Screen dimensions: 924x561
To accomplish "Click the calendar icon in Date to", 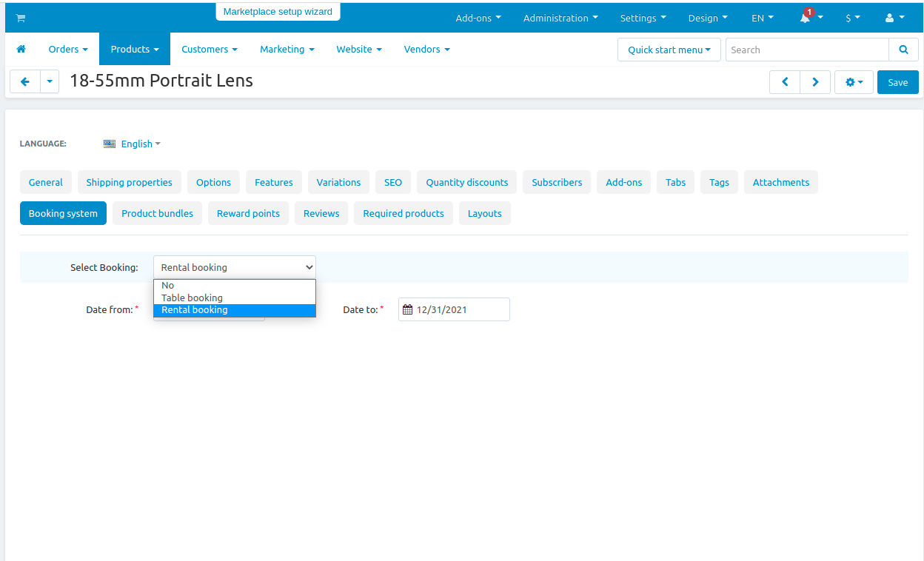I will point(407,310).
